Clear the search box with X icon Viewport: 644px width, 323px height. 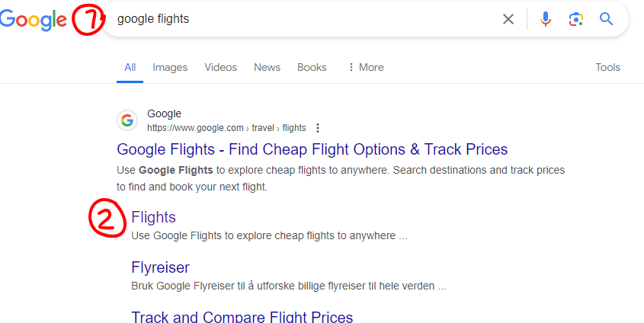click(x=508, y=19)
